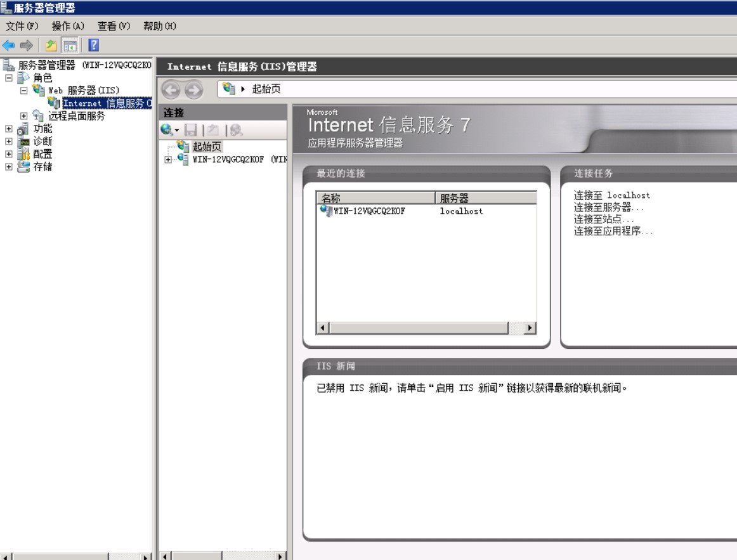Select 角色 in the left tree
This screenshot has width=737, height=560.
(x=42, y=78)
